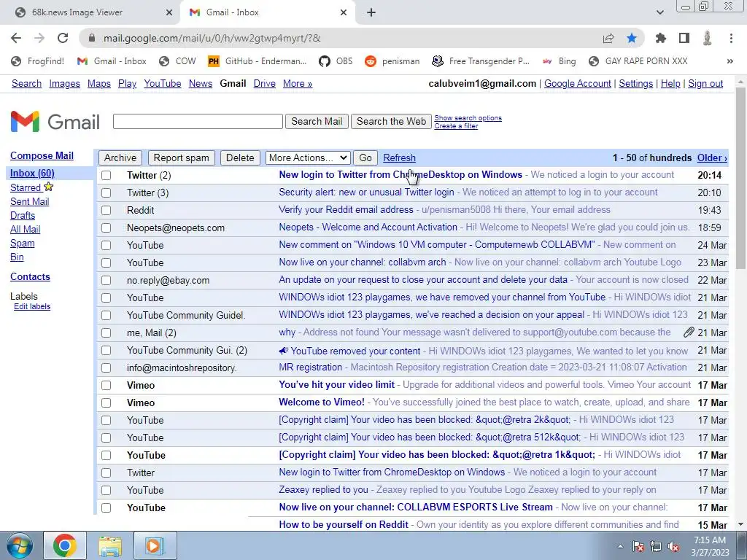Open the share page icon in address bar

point(608,38)
